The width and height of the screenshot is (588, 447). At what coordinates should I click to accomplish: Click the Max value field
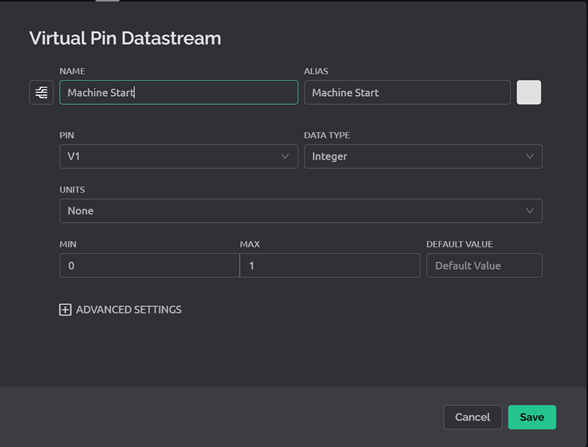pyautogui.click(x=330, y=266)
